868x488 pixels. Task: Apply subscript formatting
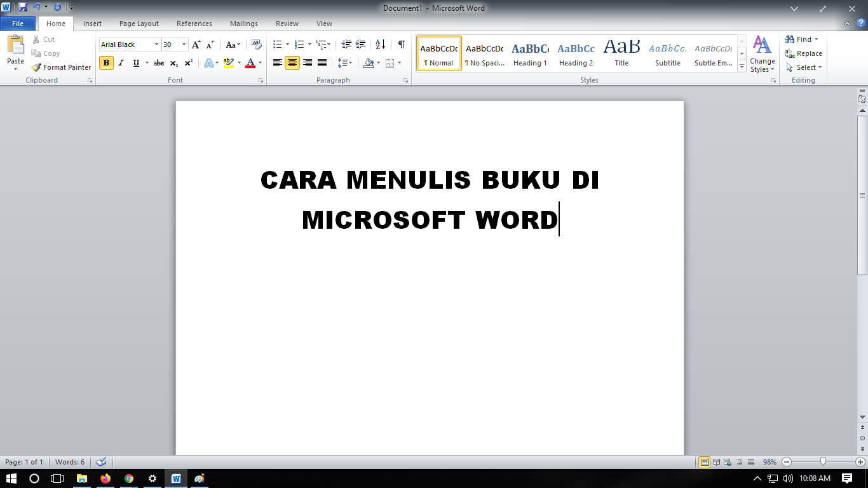coord(174,63)
